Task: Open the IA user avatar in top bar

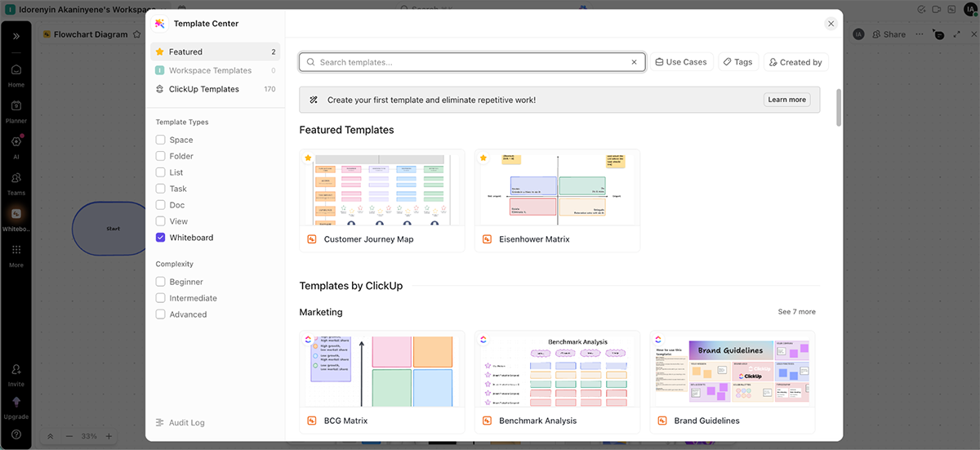Action: tap(969, 9)
